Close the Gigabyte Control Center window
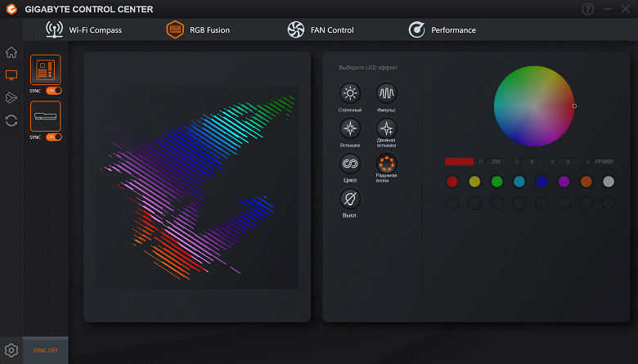The image size is (638, 364). [x=626, y=9]
